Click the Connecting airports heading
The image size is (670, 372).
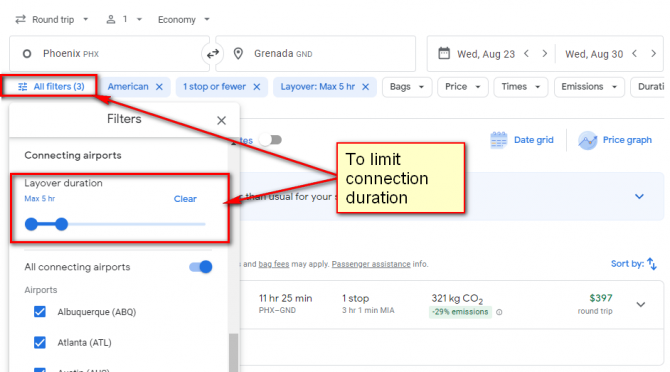[x=73, y=155]
